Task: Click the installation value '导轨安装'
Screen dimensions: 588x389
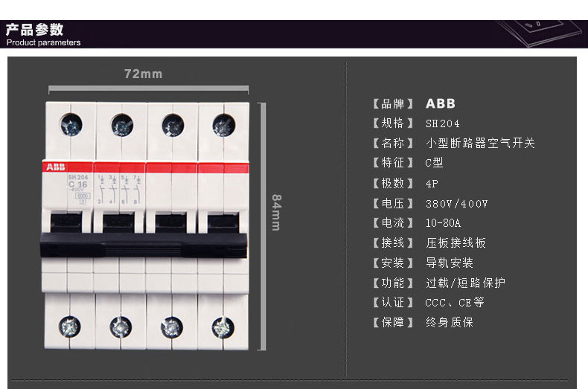Action: pos(450,263)
